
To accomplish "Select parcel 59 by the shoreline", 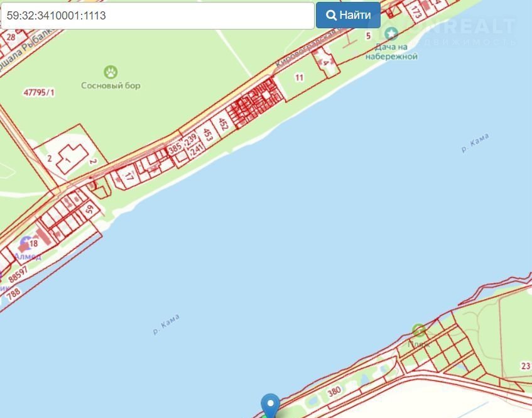I will (90, 209).
